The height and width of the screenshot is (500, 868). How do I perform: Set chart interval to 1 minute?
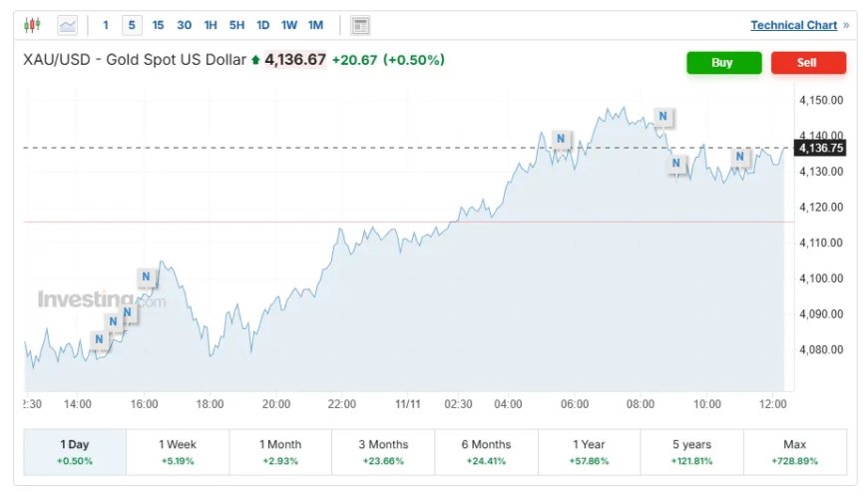point(106,25)
